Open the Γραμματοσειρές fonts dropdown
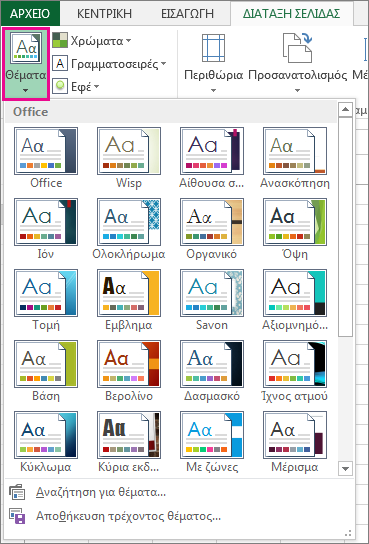369x544 pixels. pos(109,63)
